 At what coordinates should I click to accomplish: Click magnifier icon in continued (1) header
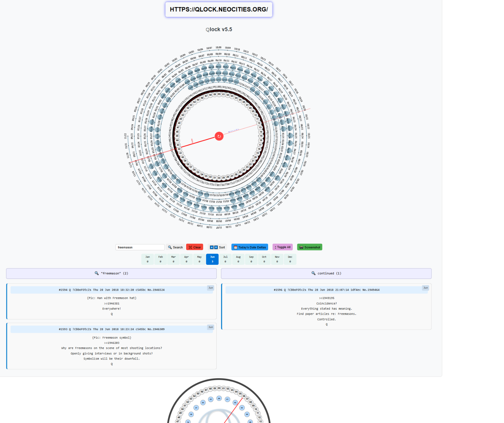(x=313, y=273)
